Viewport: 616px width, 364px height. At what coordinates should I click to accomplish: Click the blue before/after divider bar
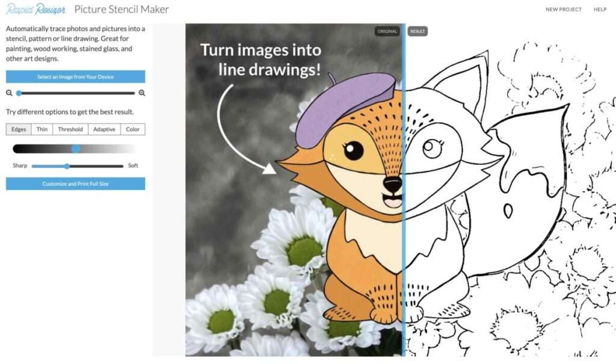(x=404, y=241)
